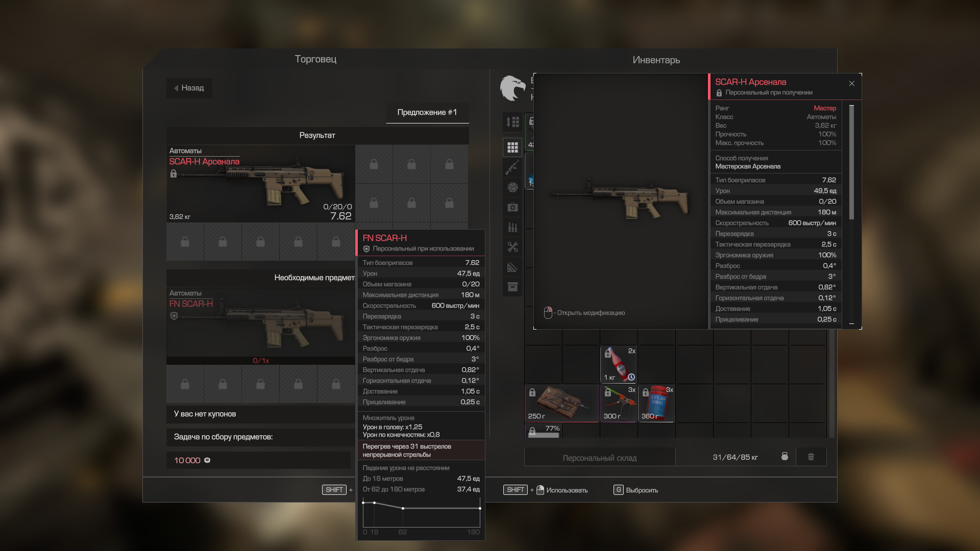Viewport: 980px width, 551px height.
Task: Click the 31/64/85 кг weight readout
Action: tap(735, 457)
